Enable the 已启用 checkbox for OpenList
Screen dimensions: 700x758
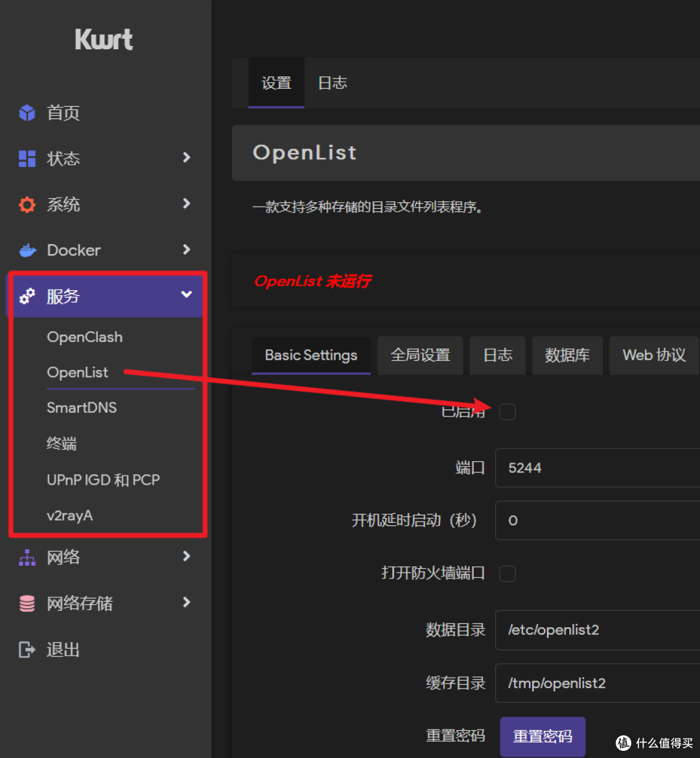(x=507, y=411)
